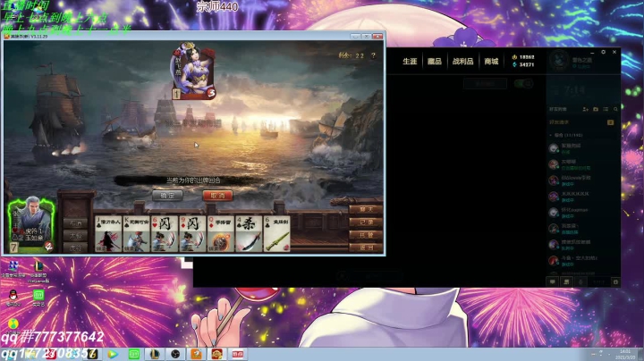644x361 pixels.
Task: Open the friend named JKJKJKJKJK
Action: click(x=583, y=197)
